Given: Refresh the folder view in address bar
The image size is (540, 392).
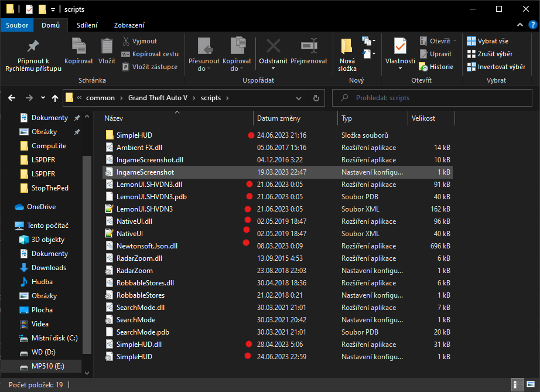Looking at the screenshot, I should coord(316,98).
